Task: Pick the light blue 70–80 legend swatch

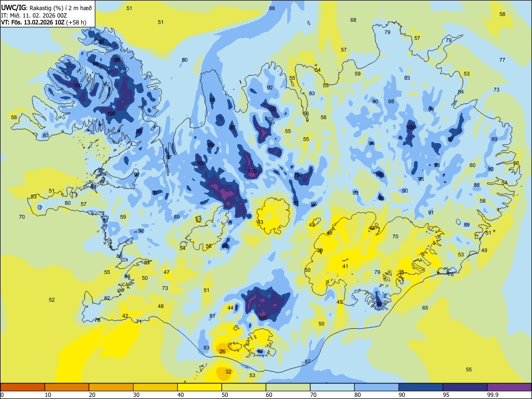Action: coord(332,387)
